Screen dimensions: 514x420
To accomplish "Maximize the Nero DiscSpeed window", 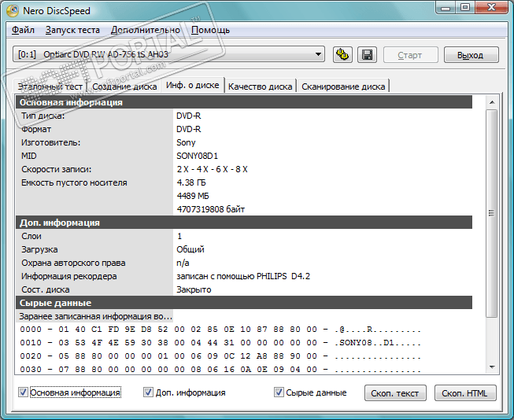I will pos(465,8).
